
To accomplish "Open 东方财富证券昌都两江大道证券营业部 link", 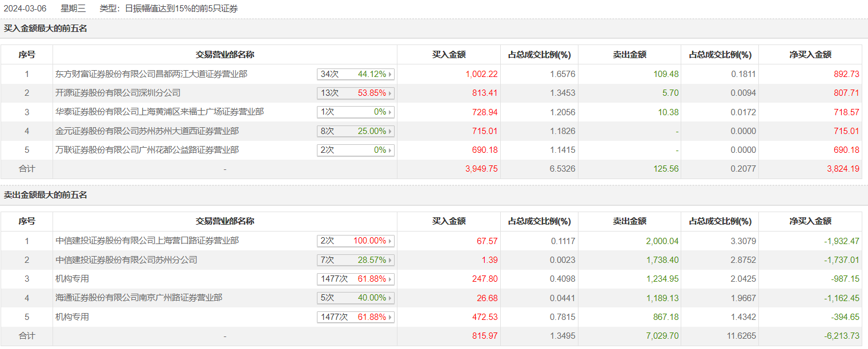I will point(151,74).
